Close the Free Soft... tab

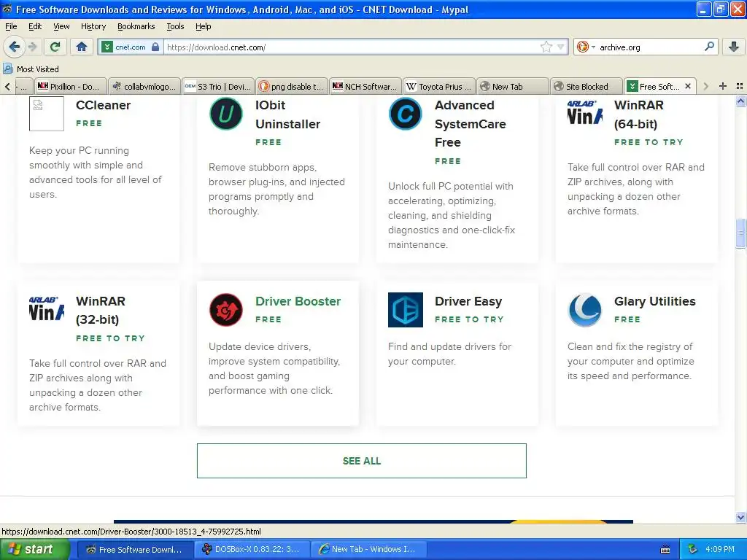coord(687,86)
